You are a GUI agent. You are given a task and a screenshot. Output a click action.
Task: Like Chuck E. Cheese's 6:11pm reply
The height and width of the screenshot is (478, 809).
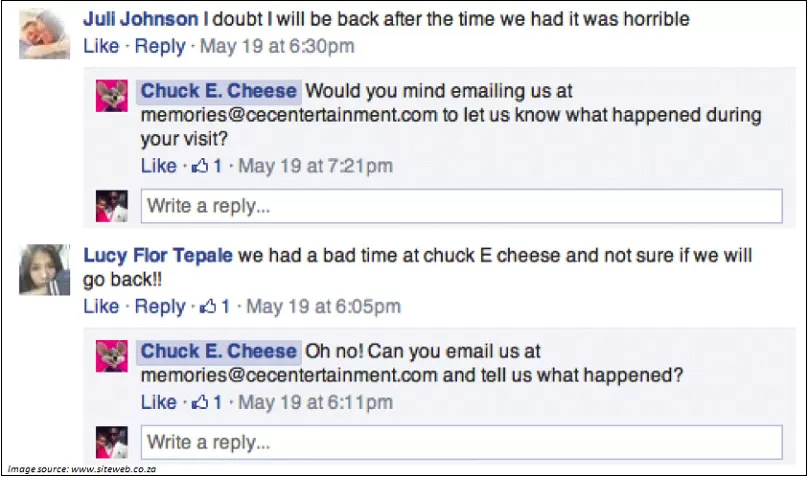point(158,402)
